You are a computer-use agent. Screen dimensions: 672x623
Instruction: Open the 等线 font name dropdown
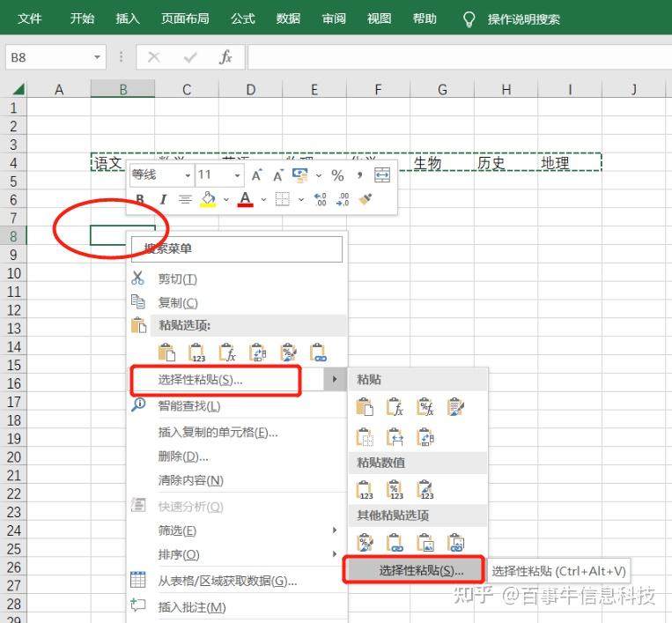coord(188,175)
